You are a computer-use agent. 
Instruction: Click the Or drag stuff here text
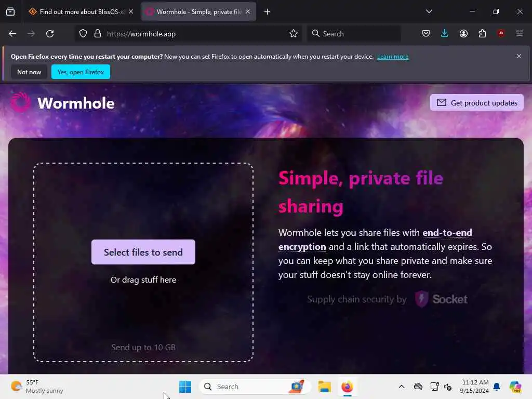click(143, 280)
